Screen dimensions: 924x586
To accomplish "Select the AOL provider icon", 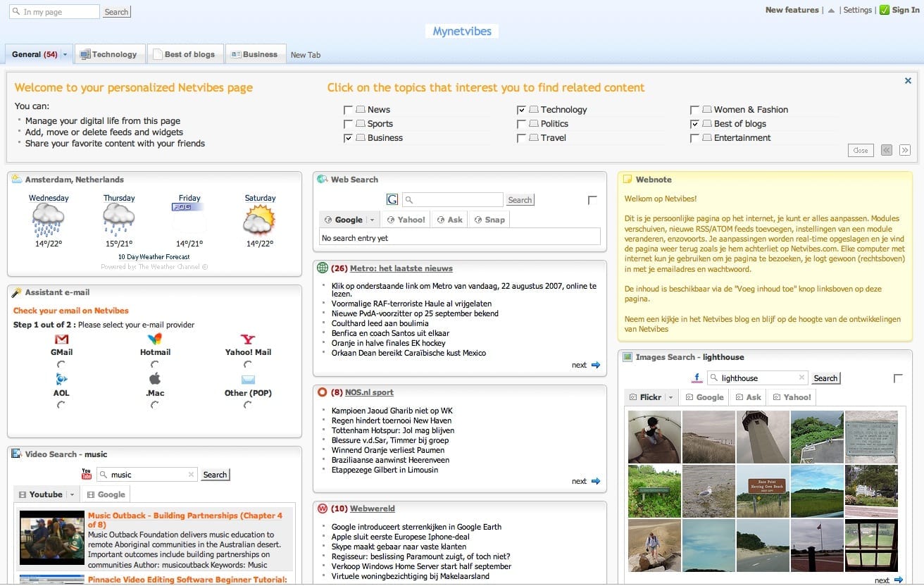I will coord(61,380).
